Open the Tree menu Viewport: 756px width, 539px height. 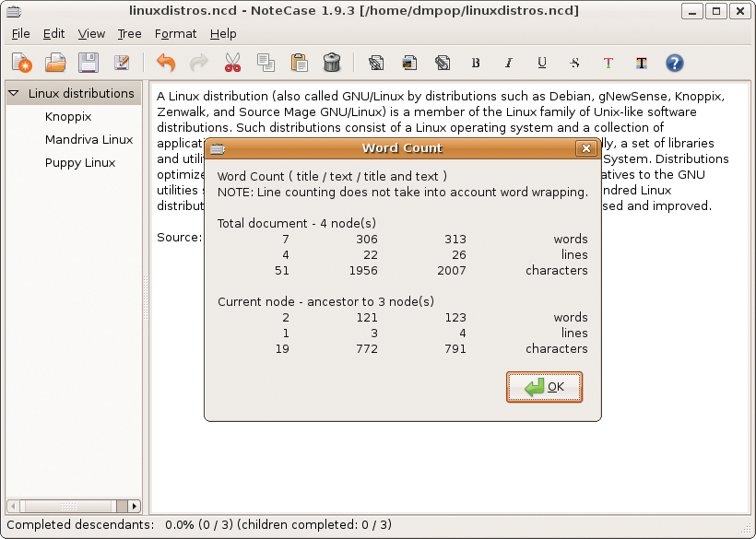coord(129,34)
